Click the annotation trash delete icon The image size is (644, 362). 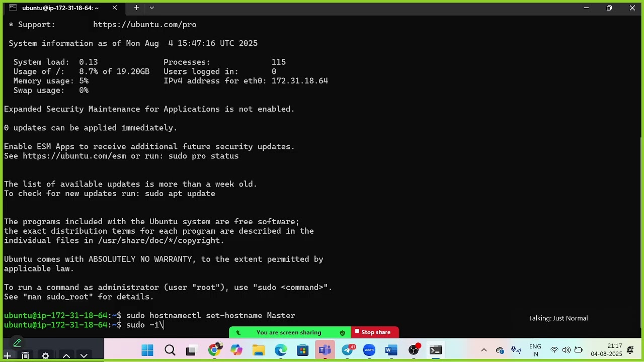pyautogui.click(x=26, y=356)
